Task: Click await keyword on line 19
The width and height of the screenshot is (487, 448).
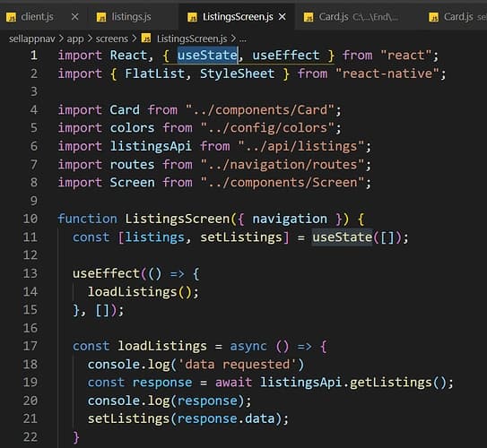Action: tap(233, 383)
